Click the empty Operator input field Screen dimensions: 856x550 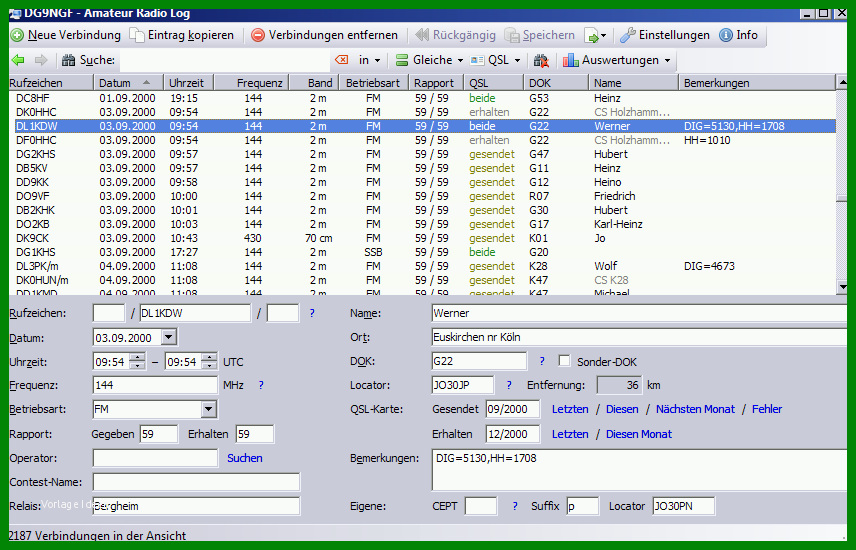coord(155,458)
